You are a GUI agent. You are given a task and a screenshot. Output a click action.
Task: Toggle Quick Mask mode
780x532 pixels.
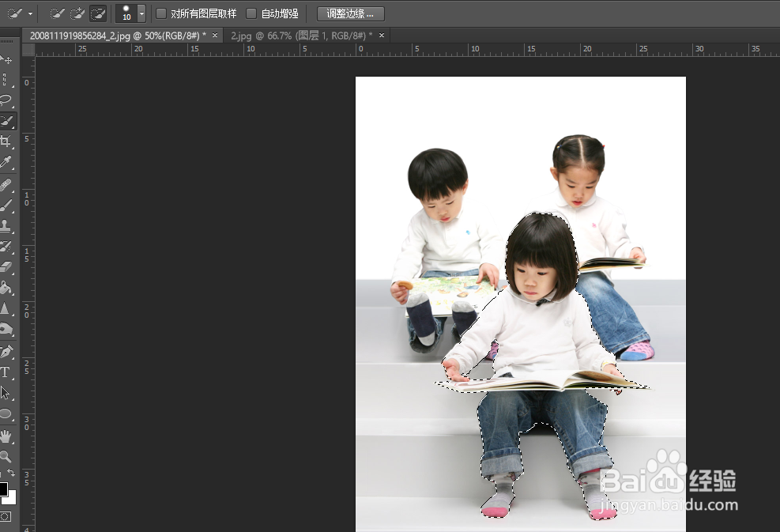[6, 516]
